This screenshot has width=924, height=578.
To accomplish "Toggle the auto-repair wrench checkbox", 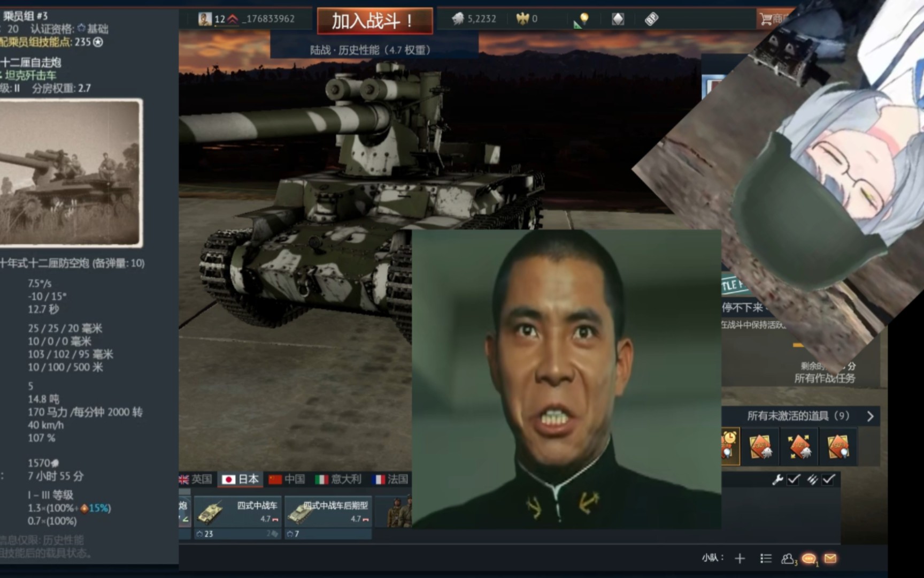I will coord(794,480).
